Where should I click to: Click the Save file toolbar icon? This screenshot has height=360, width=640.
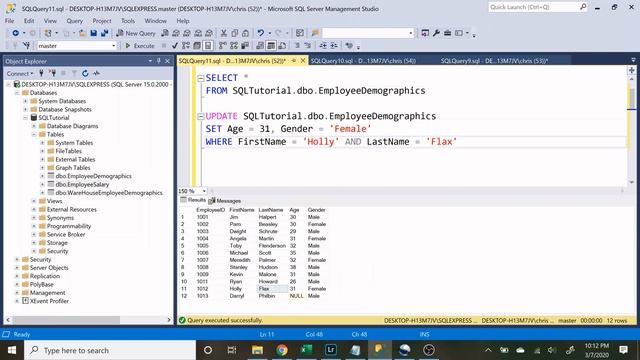pos(94,33)
